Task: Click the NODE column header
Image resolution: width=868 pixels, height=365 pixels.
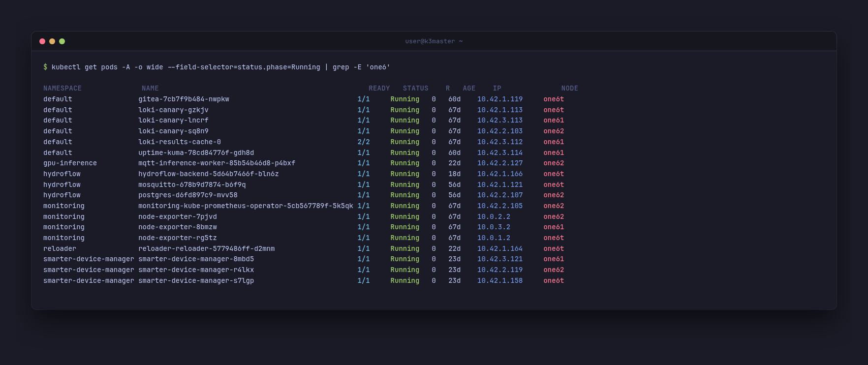Action: [570, 89]
